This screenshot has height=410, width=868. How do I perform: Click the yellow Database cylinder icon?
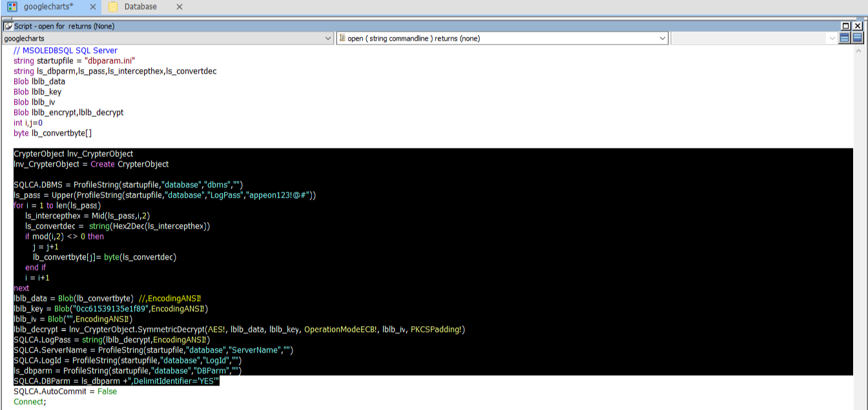pos(113,7)
